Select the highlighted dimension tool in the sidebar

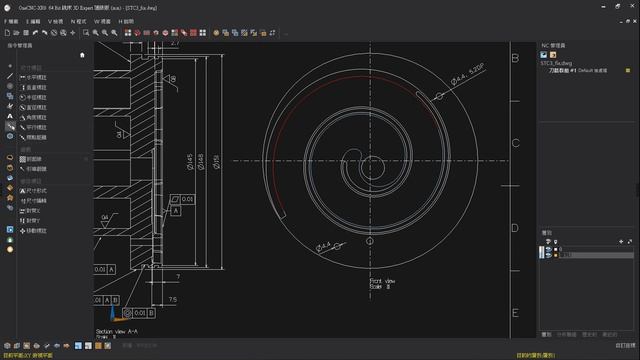point(10,127)
